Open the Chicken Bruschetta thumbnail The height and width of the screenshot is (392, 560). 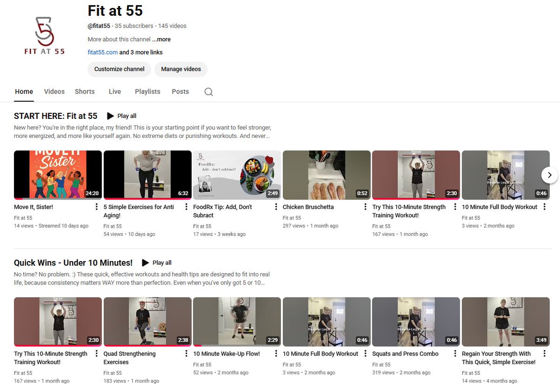click(x=327, y=175)
